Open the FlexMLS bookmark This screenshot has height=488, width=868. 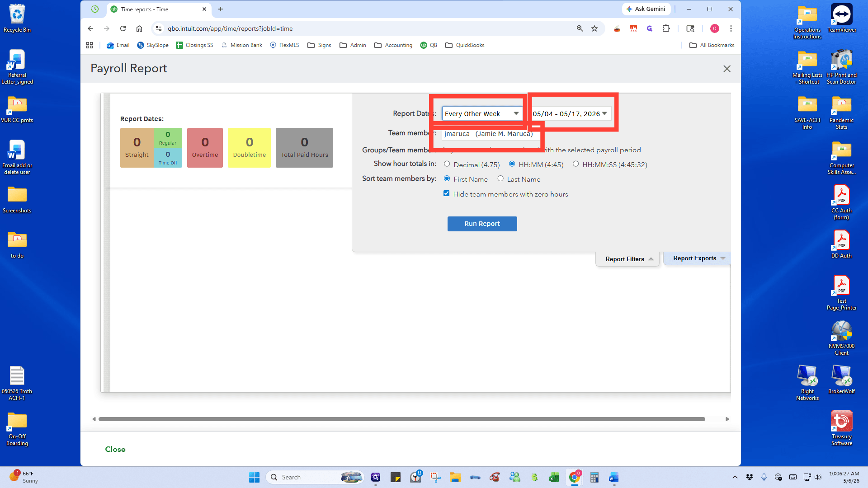(x=284, y=45)
